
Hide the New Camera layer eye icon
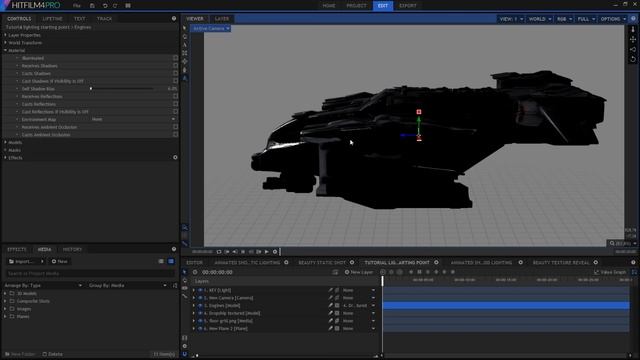tap(200, 298)
